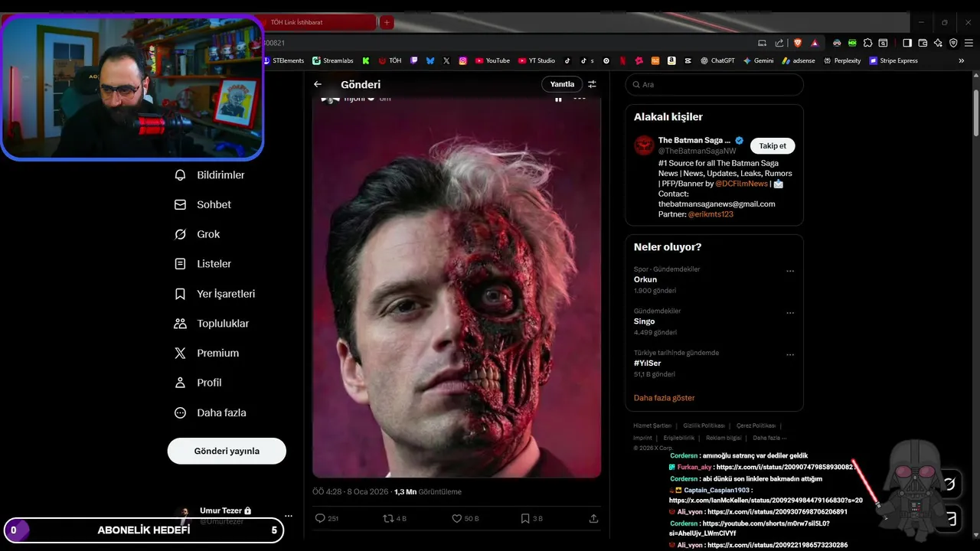This screenshot has width=980, height=551.
Task: Open the ChatGPT bookmark
Action: pyautogui.click(x=717, y=60)
